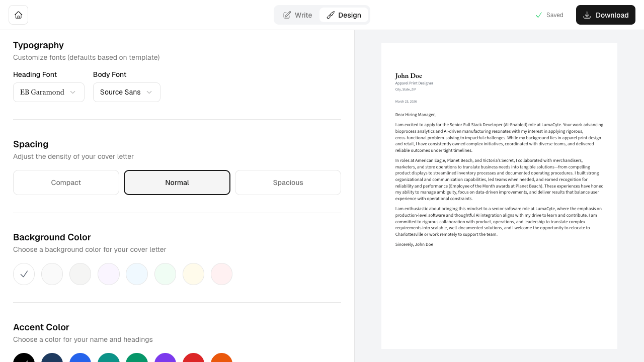
Task: Click the paintbrush icon in Design tab
Action: 331,15
